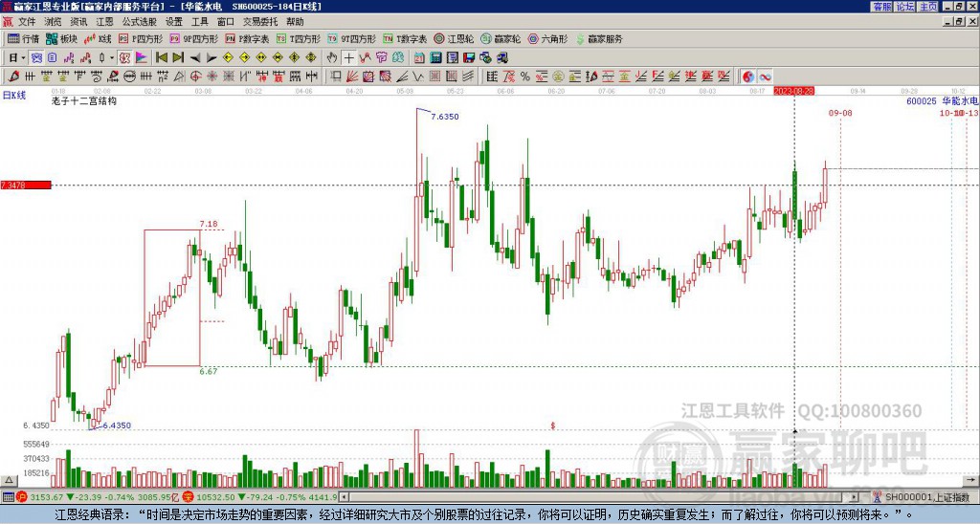Screen dimensions: 980x524
Task: Click the 600025 华能水电 stock label
Action: coord(942,100)
